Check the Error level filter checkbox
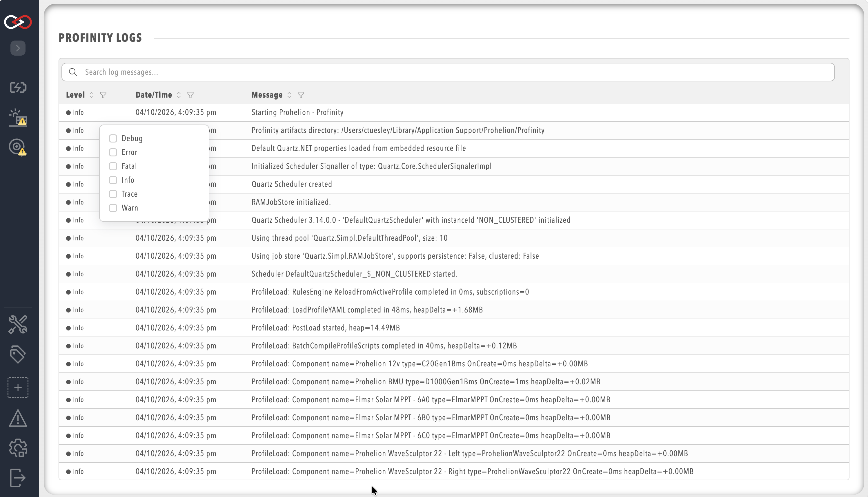Image resolution: width=868 pixels, height=497 pixels. tap(113, 152)
